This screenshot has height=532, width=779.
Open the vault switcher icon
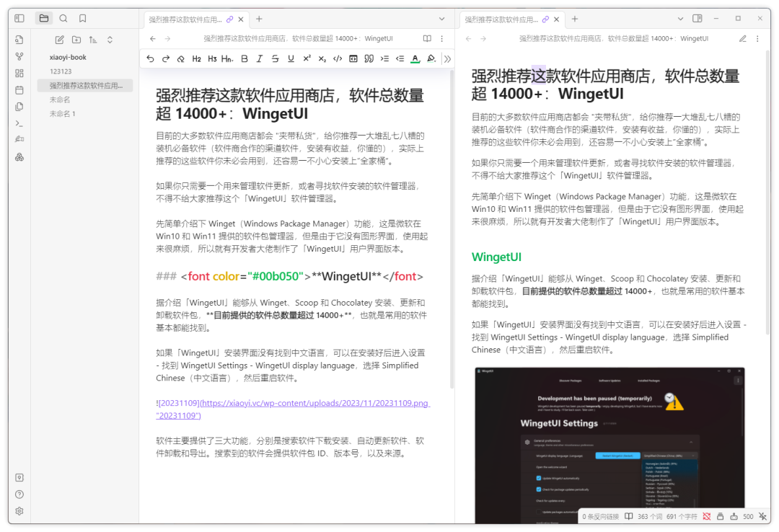[19, 478]
